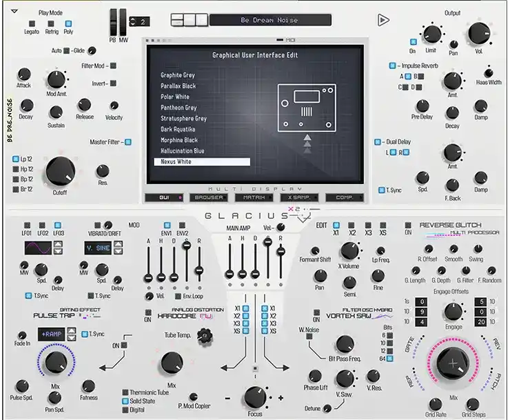510x420 pixels.
Task: Click the Focus knob
Action: pos(255,397)
